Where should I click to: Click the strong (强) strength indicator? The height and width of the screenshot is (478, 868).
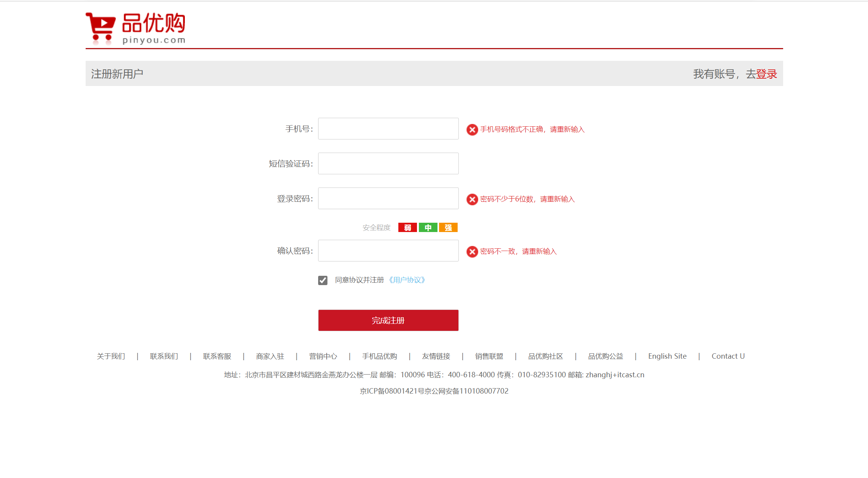448,227
